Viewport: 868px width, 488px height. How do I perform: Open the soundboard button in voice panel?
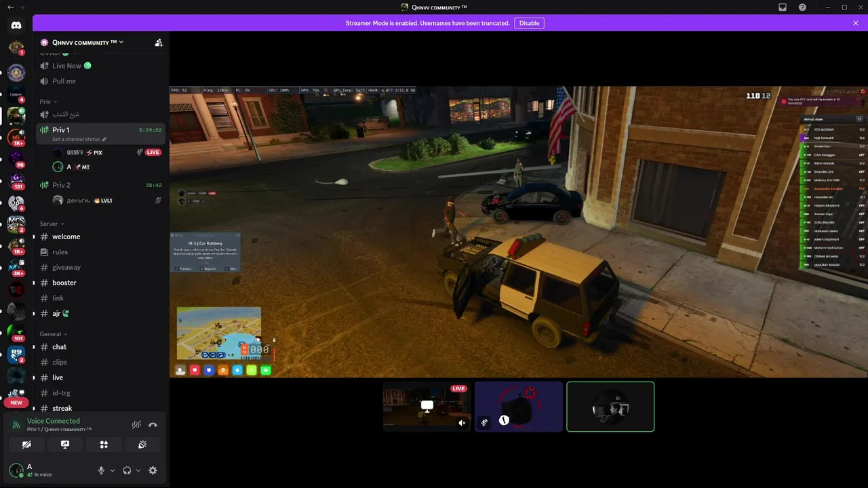[142, 445]
